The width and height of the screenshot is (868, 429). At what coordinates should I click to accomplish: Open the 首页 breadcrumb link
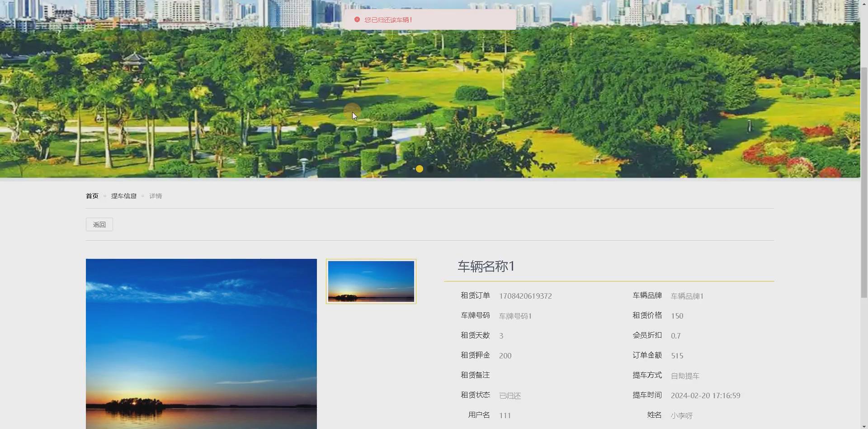[91, 195]
